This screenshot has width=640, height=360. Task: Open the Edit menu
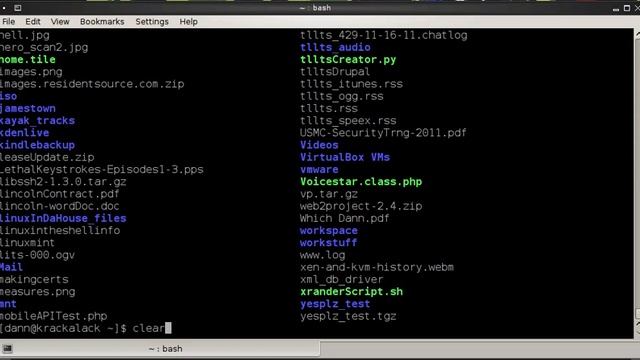(x=33, y=22)
